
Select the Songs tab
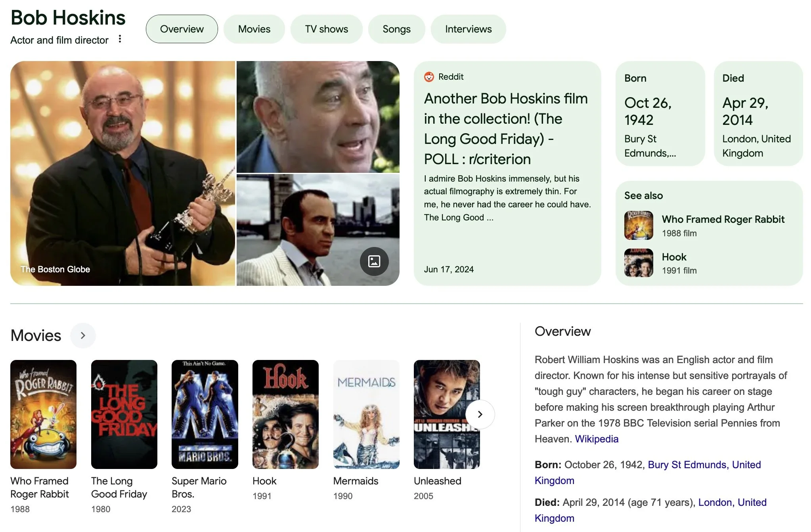tap(396, 29)
